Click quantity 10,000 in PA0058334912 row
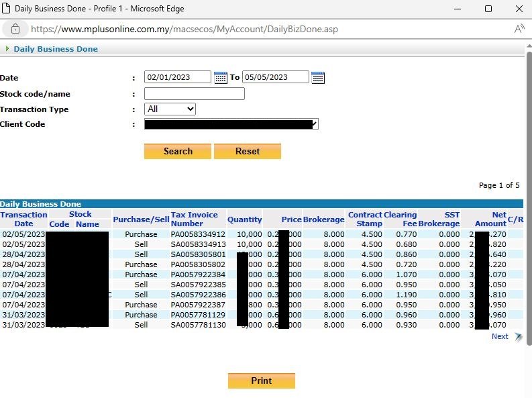Screen dimensions: 532x398 249,234
